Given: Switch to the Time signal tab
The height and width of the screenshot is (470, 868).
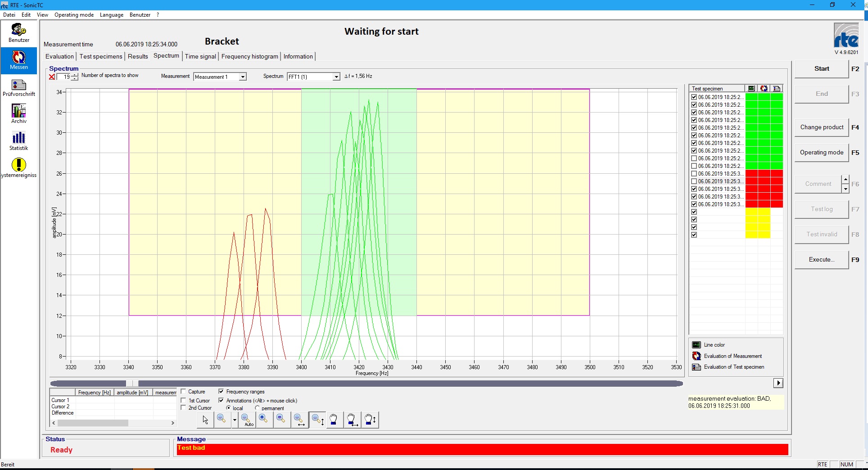Looking at the screenshot, I should click(x=200, y=56).
